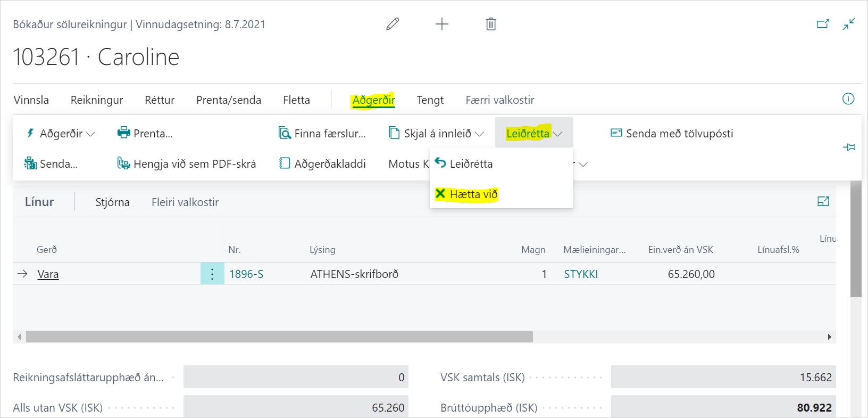Expand the Línur section to full view
This screenshot has height=418, width=868.
click(x=823, y=201)
